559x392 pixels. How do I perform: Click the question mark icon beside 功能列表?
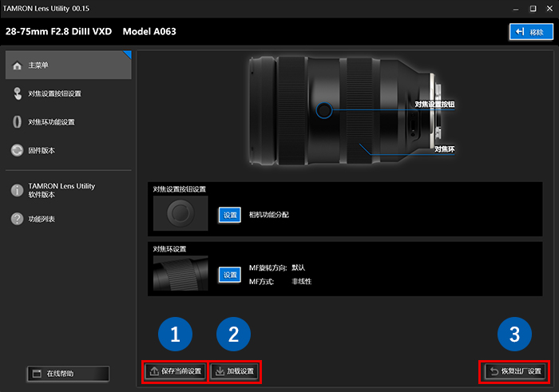[17, 219]
